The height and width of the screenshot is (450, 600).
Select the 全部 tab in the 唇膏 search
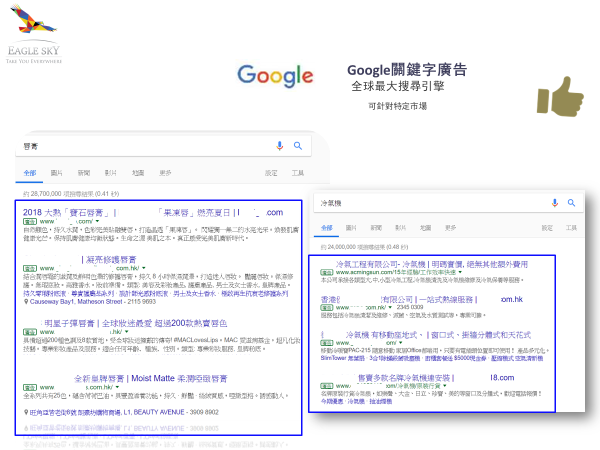click(x=30, y=173)
